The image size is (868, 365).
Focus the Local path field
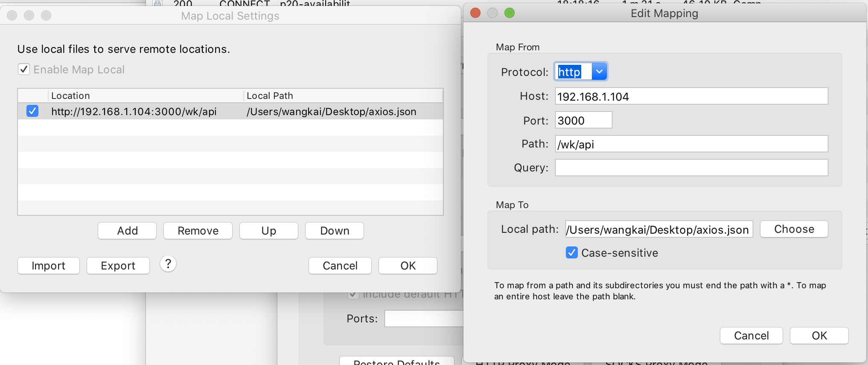(x=659, y=229)
